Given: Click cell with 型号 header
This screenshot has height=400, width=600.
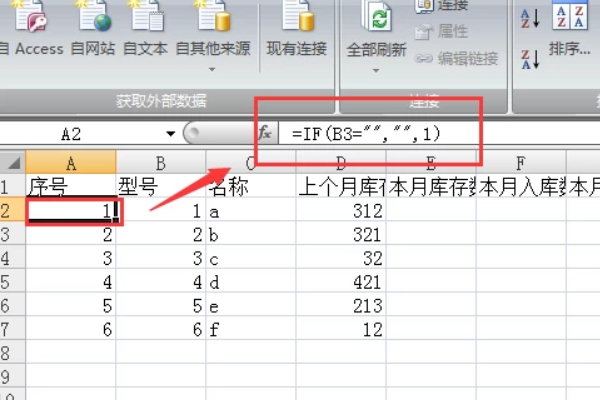Looking at the screenshot, I should [161, 187].
